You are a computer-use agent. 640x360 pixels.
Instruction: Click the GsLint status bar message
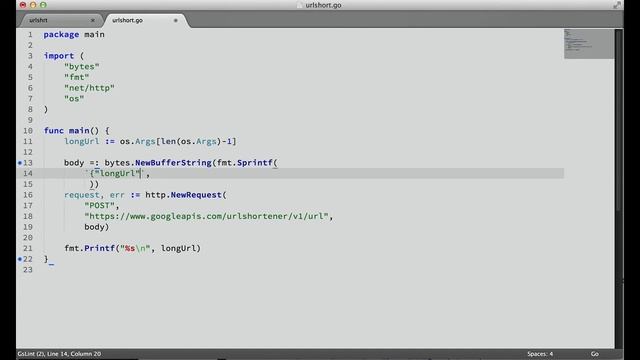pos(59,354)
